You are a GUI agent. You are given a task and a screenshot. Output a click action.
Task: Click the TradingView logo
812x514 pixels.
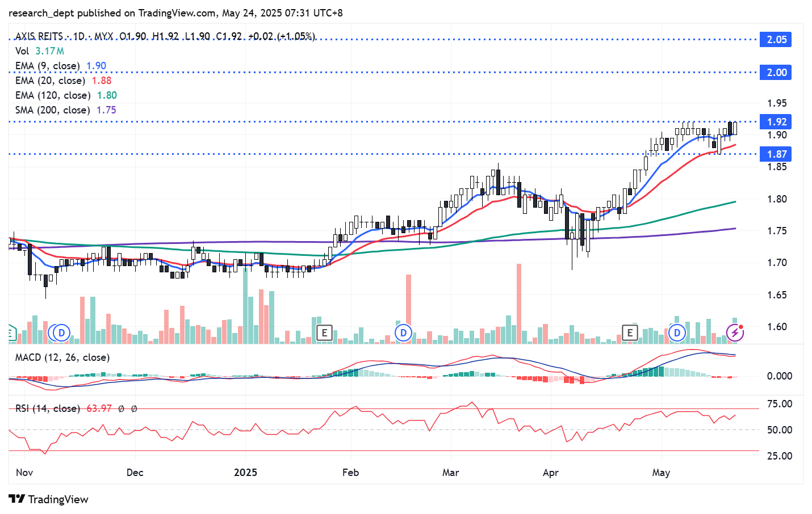[x=49, y=499]
